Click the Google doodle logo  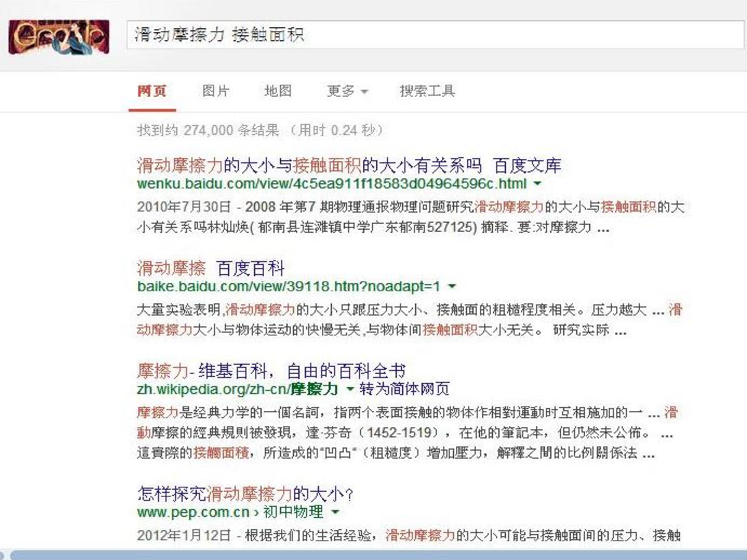[59, 37]
